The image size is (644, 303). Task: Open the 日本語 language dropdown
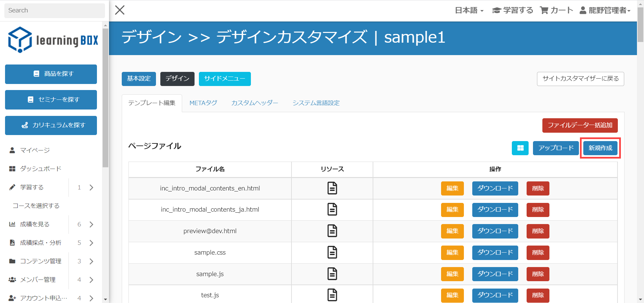coord(469,10)
